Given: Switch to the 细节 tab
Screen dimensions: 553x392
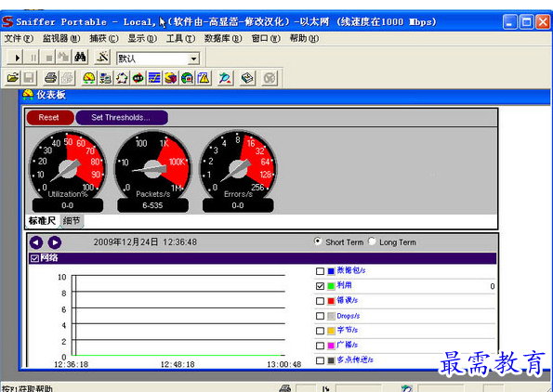Looking at the screenshot, I should click(72, 221).
